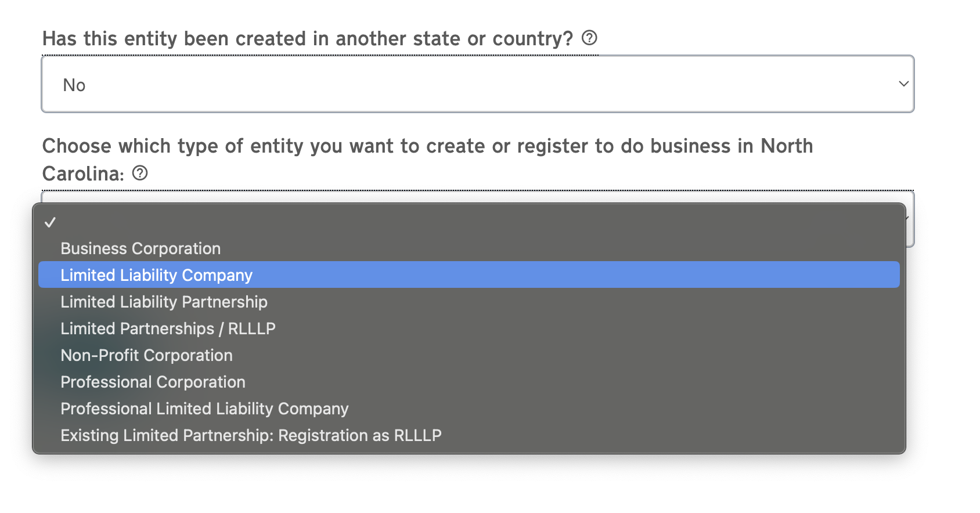Click the chevron on the 'No' dropdown

(x=903, y=84)
